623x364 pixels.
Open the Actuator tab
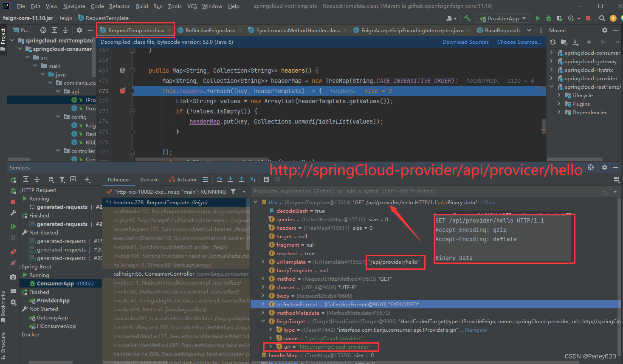(183, 180)
